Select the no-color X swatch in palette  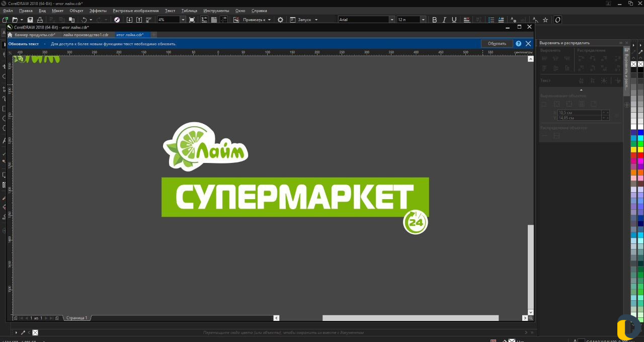click(x=640, y=64)
